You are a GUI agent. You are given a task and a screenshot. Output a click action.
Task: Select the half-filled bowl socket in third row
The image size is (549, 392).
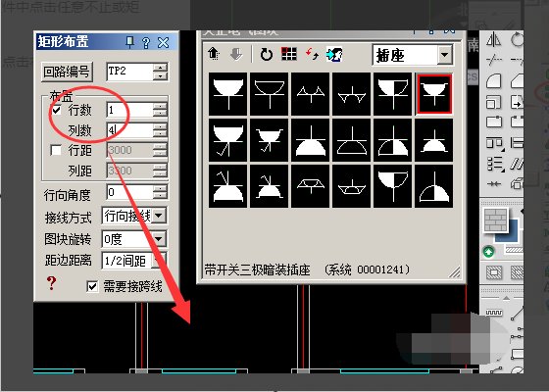pyautogui.click(x=393, y=186)
